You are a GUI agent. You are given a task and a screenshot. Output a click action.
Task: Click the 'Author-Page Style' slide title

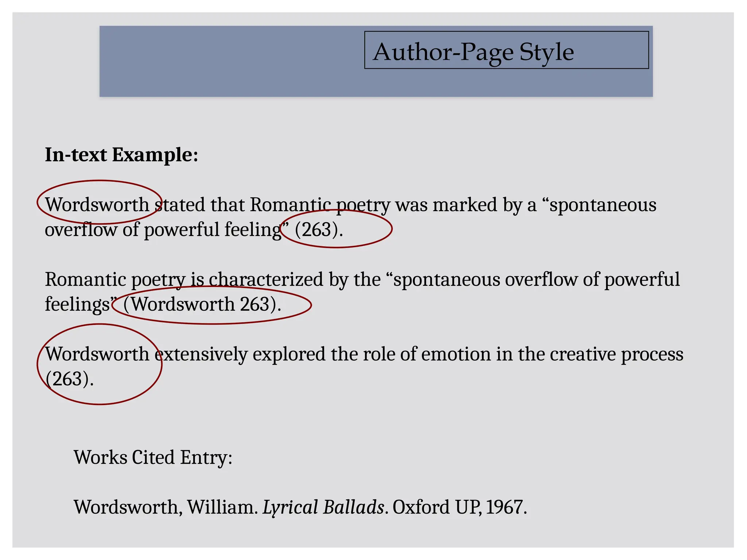[x=473, y=52]
